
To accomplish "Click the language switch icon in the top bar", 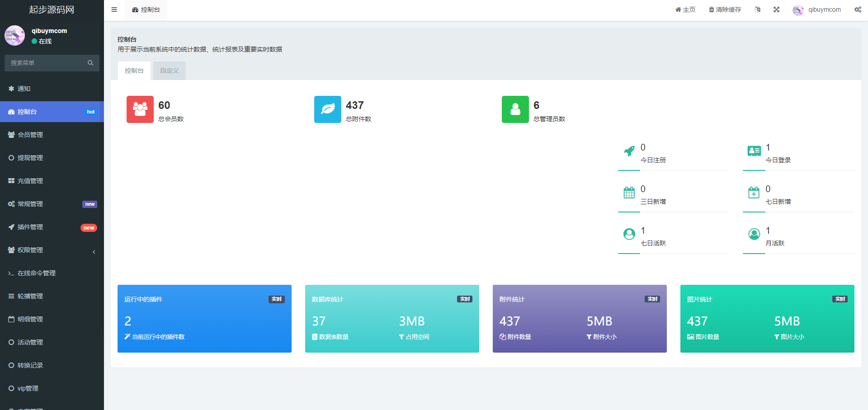I will pyautogui.click(x=757, y=9).
